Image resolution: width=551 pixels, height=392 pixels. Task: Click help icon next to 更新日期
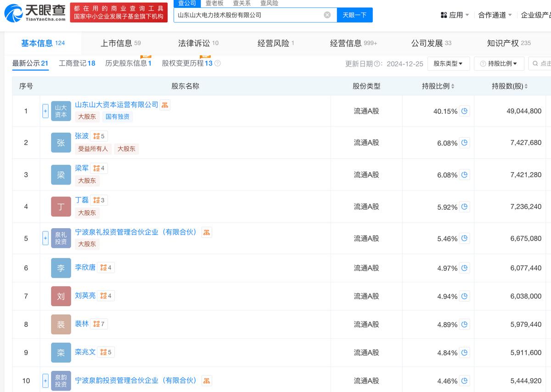[x=377, y=64]
